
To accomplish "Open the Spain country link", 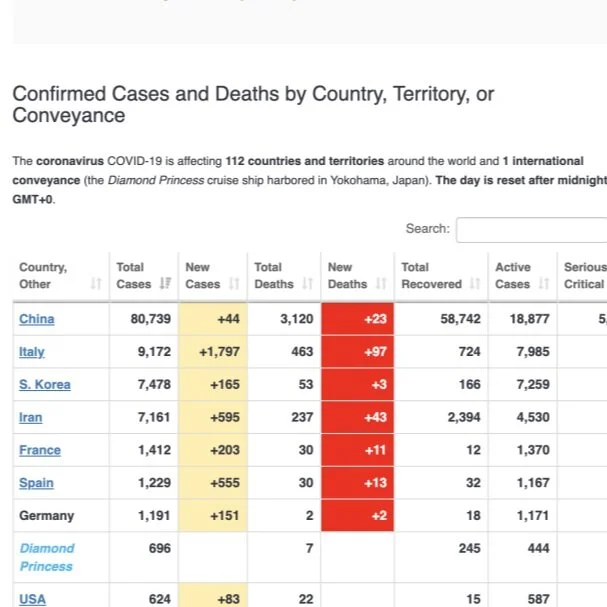I will (x=36, y=483).
